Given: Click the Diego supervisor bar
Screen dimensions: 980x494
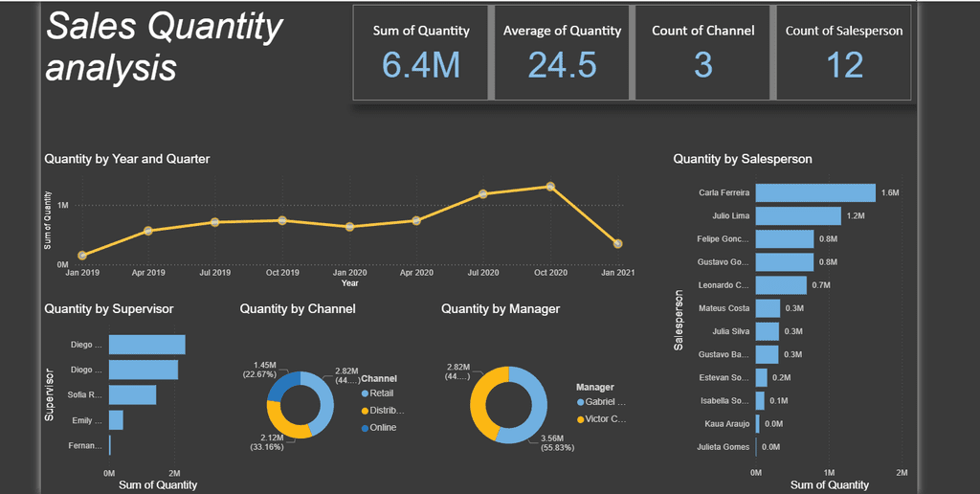Looking at the screenshot, I should click(x=146, y=345).
